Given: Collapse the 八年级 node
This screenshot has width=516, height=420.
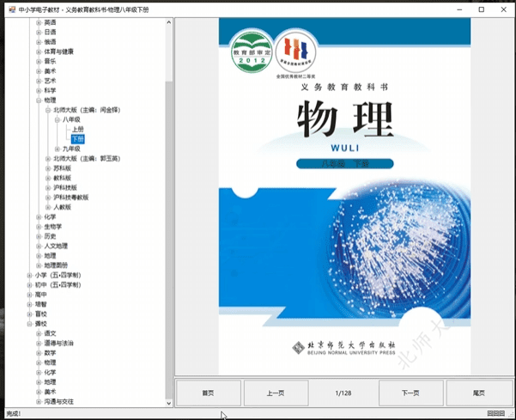Looking at the screenshot, I should coord(58,119).
